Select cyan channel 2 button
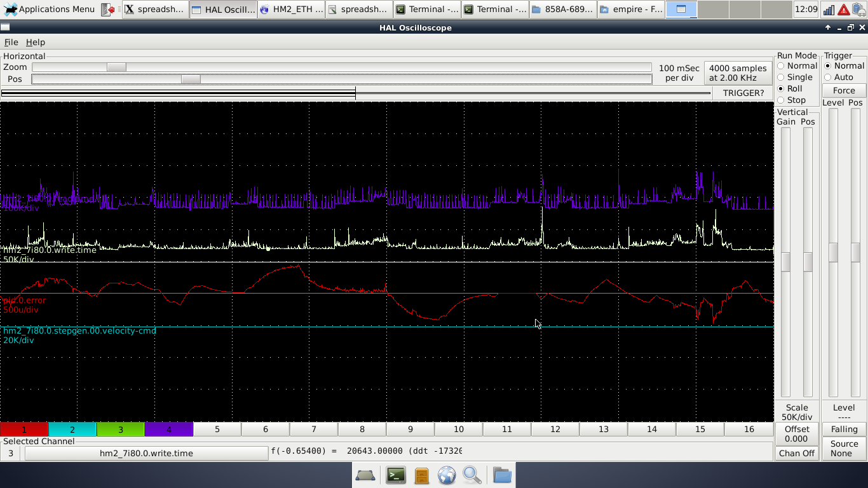The image size is (868, 488). [72, 429]
